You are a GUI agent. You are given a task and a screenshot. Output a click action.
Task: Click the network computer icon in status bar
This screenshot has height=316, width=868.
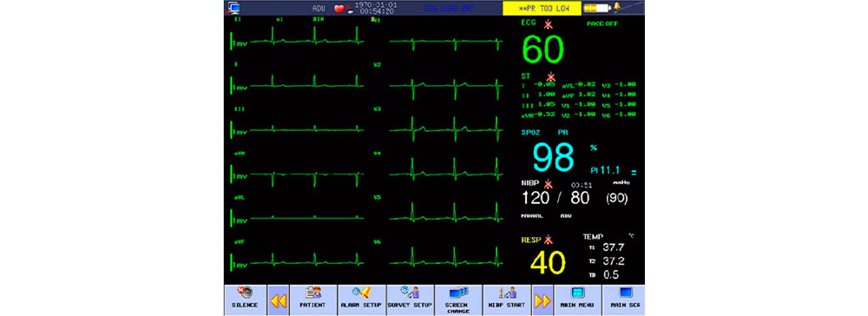[233, 8]
